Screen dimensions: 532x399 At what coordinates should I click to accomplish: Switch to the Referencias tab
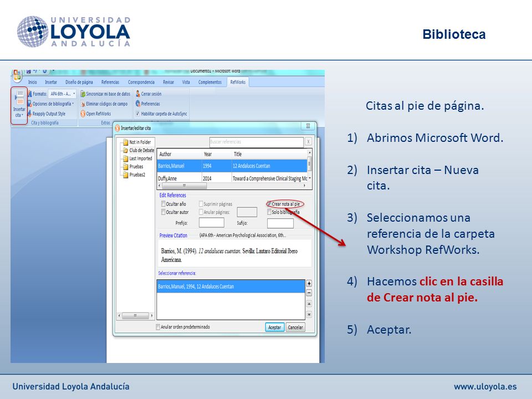110,82
